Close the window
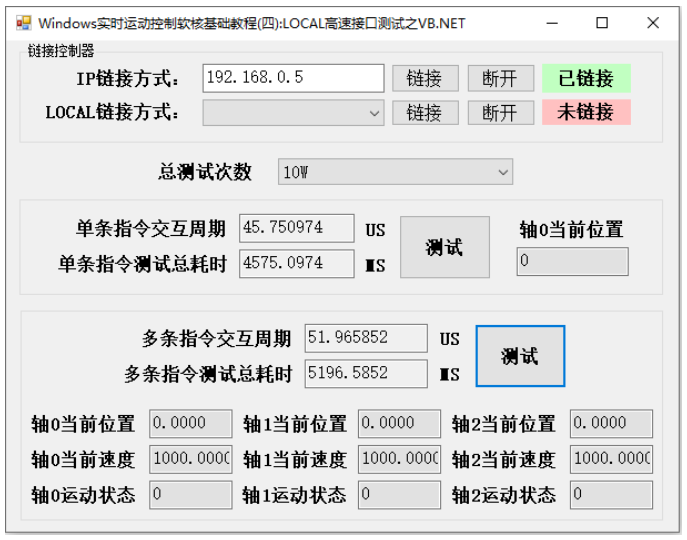 coord(653,23)
